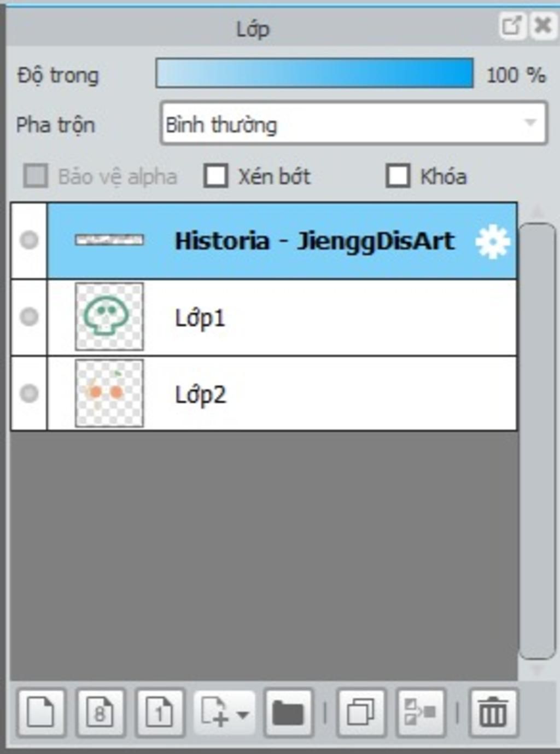Select the Lớp1 layer

point(282,317)
